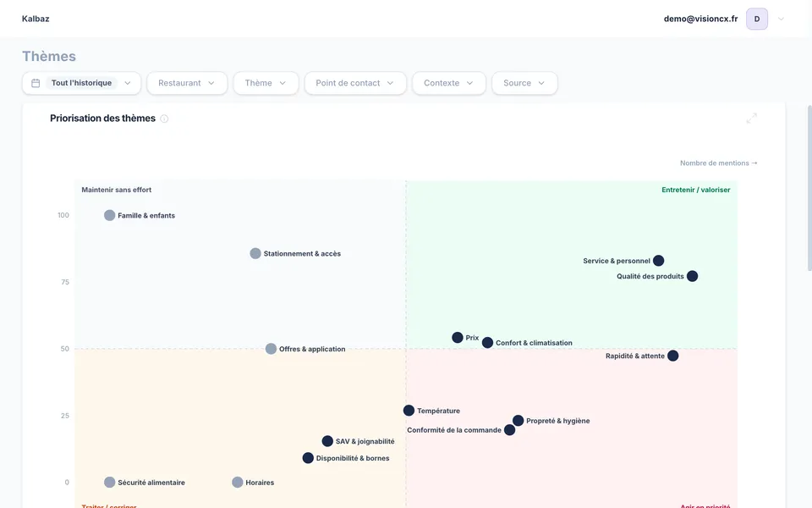812x508 pixels.
Task: Select the Prix data point
Action: click(x=458, y=338)
